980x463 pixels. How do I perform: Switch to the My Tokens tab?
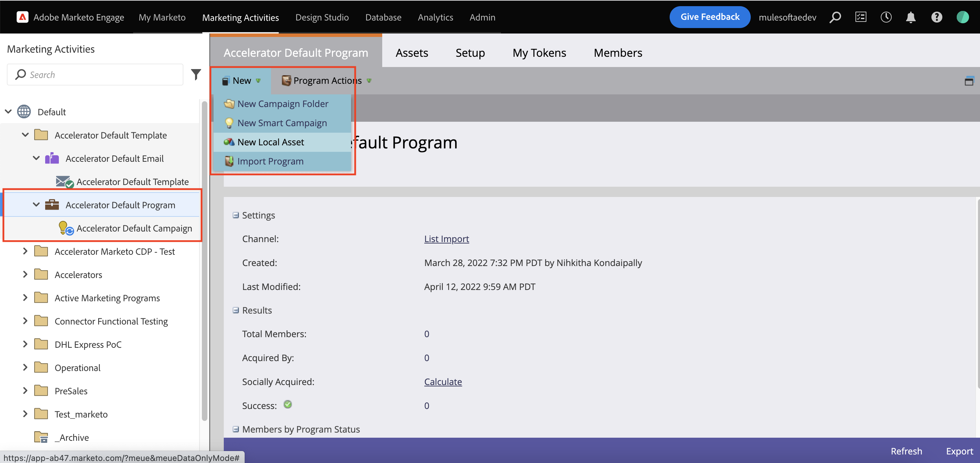click(539, 52)
